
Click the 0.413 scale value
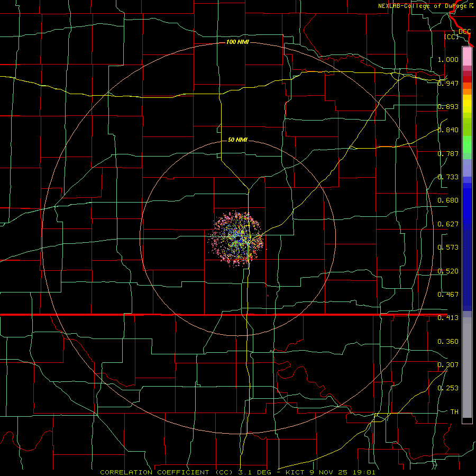pos(448,318)
